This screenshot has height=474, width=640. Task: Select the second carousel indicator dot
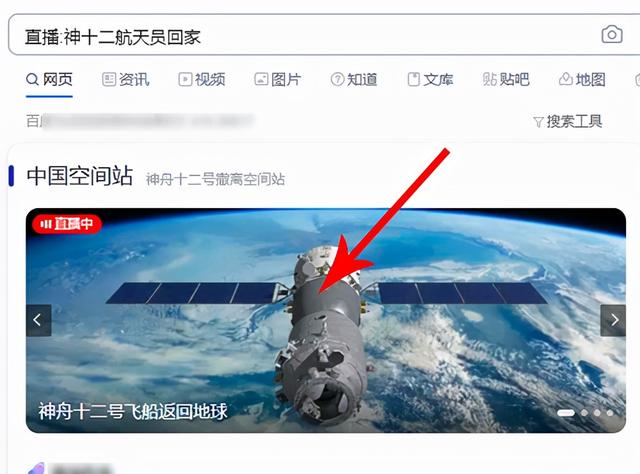584,413
